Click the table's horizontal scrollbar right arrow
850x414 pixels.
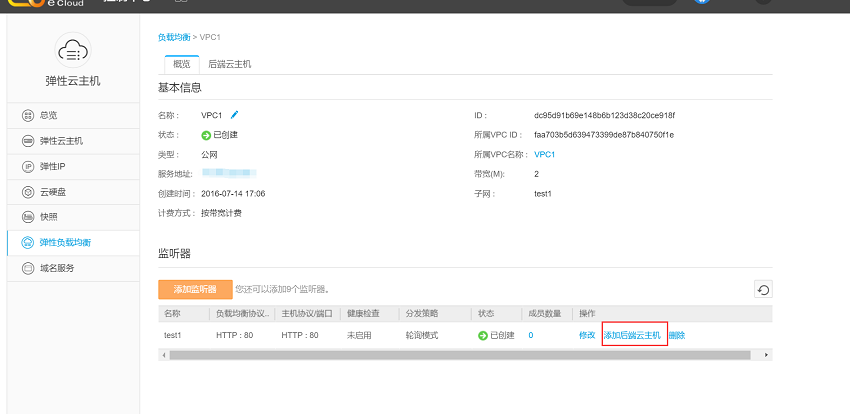coord(768,355)
